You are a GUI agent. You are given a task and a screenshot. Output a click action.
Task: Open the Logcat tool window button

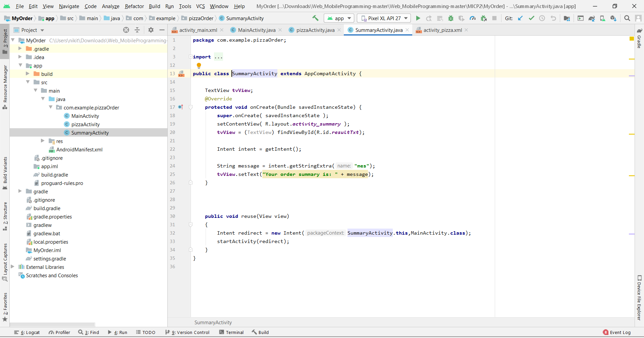(x=27, y=332)
